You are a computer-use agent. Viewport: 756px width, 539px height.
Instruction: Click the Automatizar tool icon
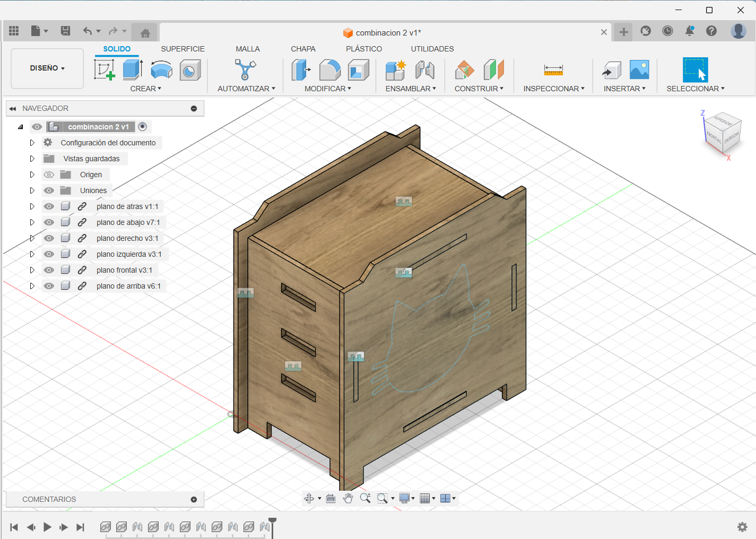pos(245,69)
